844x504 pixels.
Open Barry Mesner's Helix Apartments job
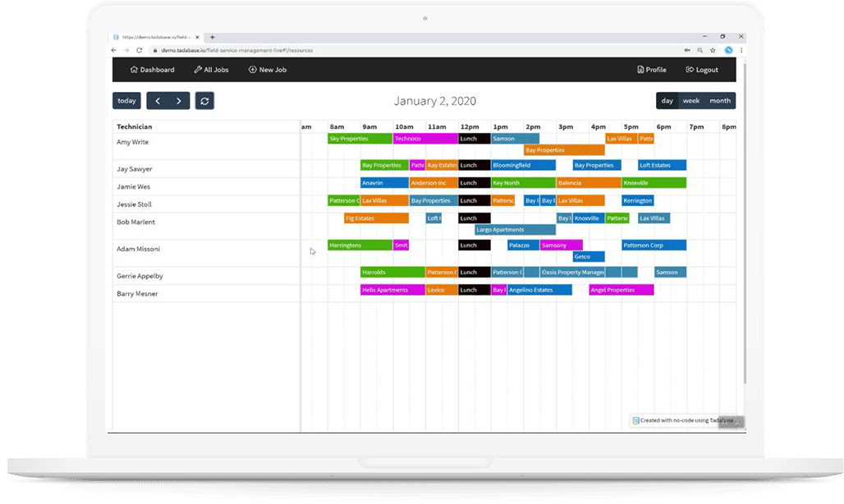[x=392, y=290]
